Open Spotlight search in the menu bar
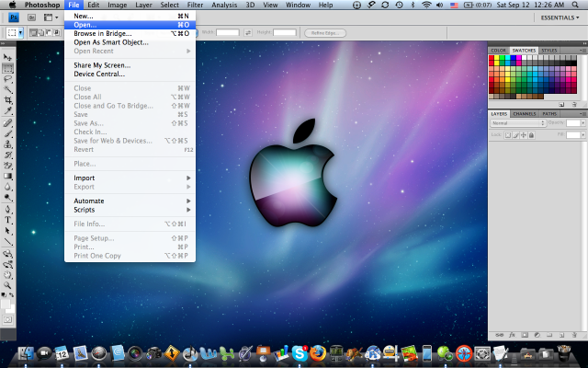588x368 pixels. pos(575,5)
